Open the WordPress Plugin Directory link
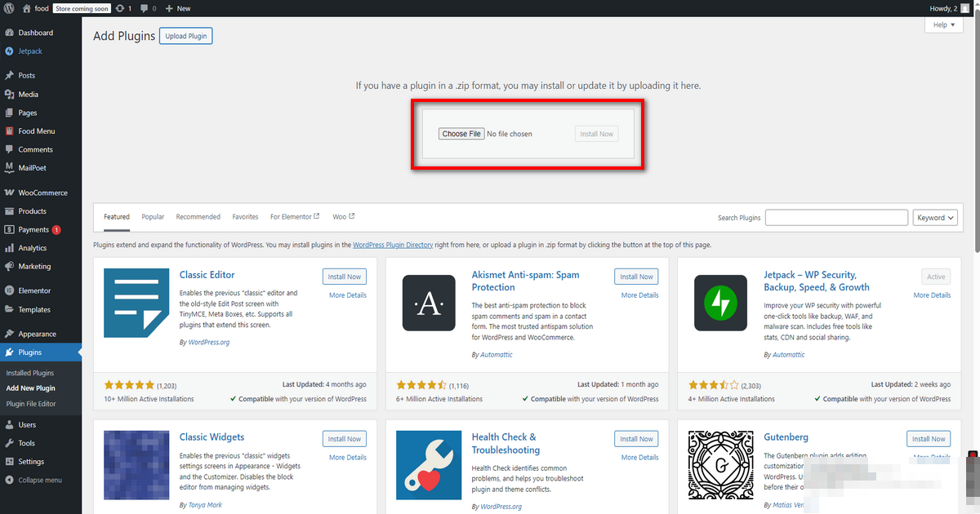This screenshot has height=514, width=980. coord(393,245)
